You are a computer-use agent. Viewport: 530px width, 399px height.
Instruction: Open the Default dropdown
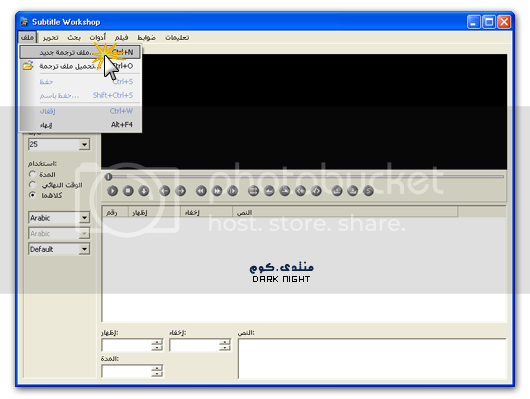84,249
